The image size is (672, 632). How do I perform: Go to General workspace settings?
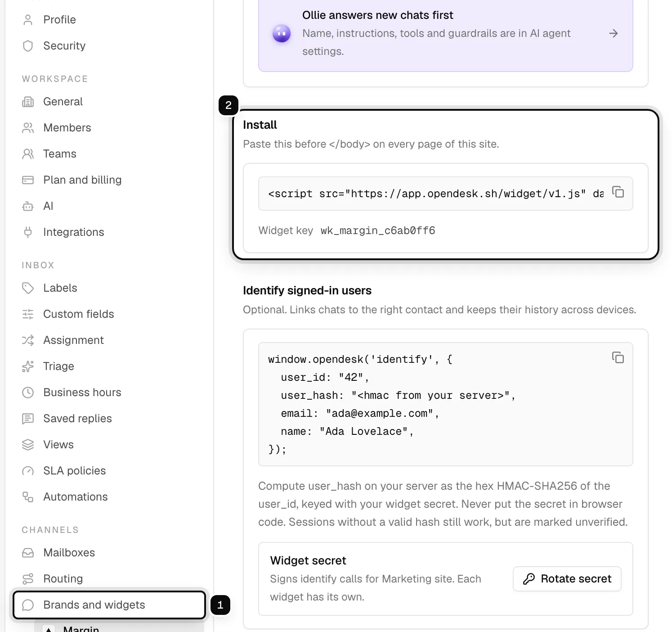click(109, 102)
